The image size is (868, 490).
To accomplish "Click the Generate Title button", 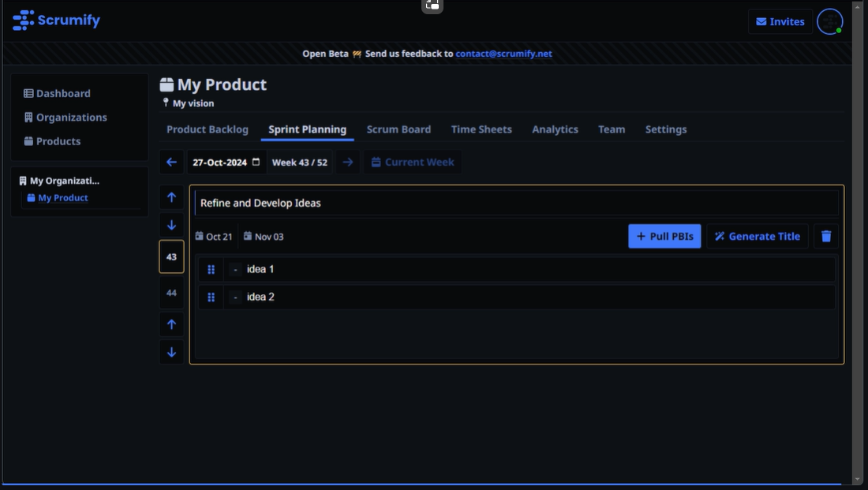I will click(757, 236).
